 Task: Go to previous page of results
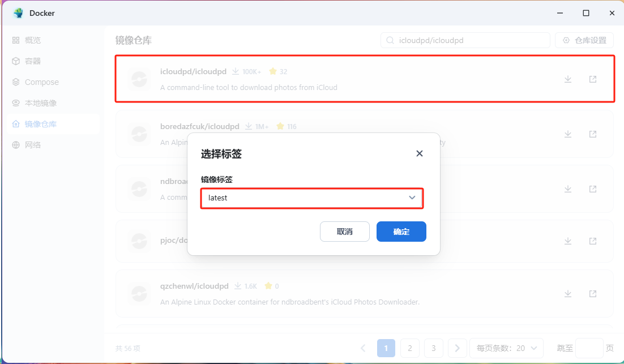pyautogui.click(x=363, y=349)
